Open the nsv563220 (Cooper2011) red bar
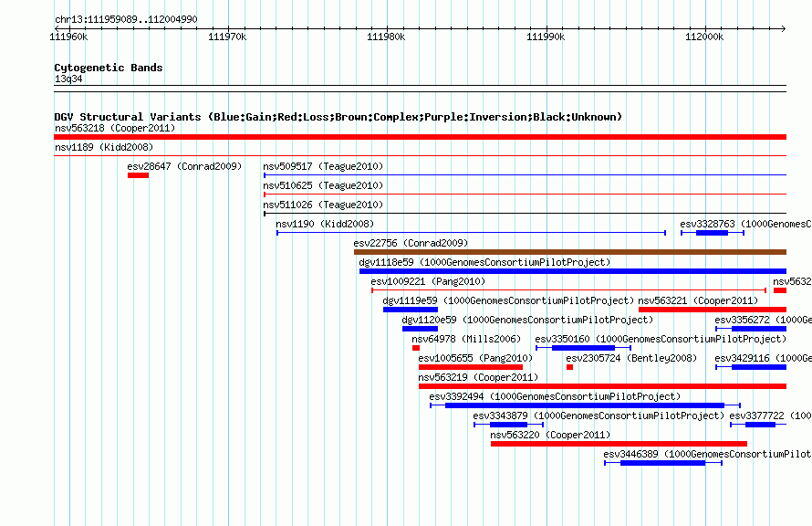 click(x=619, y=444)
